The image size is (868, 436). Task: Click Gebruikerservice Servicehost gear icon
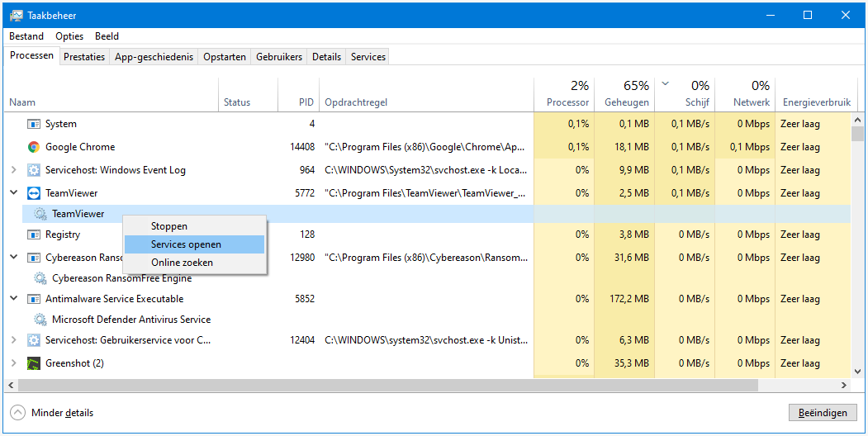[34, 340]
